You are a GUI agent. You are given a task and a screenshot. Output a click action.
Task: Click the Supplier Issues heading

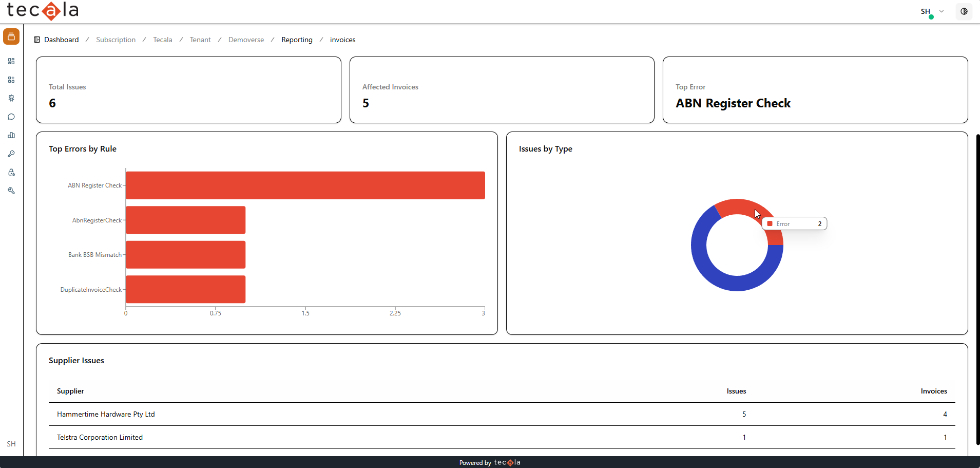[x=76, y=361]
